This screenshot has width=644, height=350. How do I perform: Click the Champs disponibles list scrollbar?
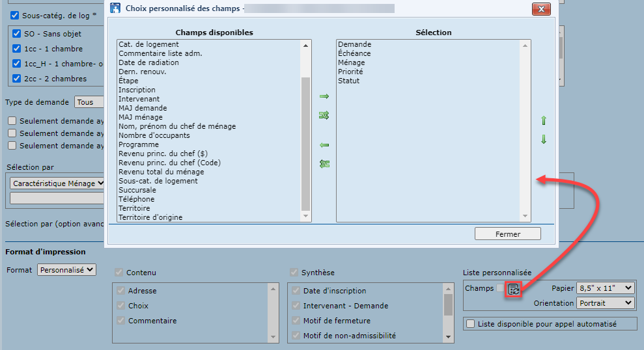coord(305,143)
